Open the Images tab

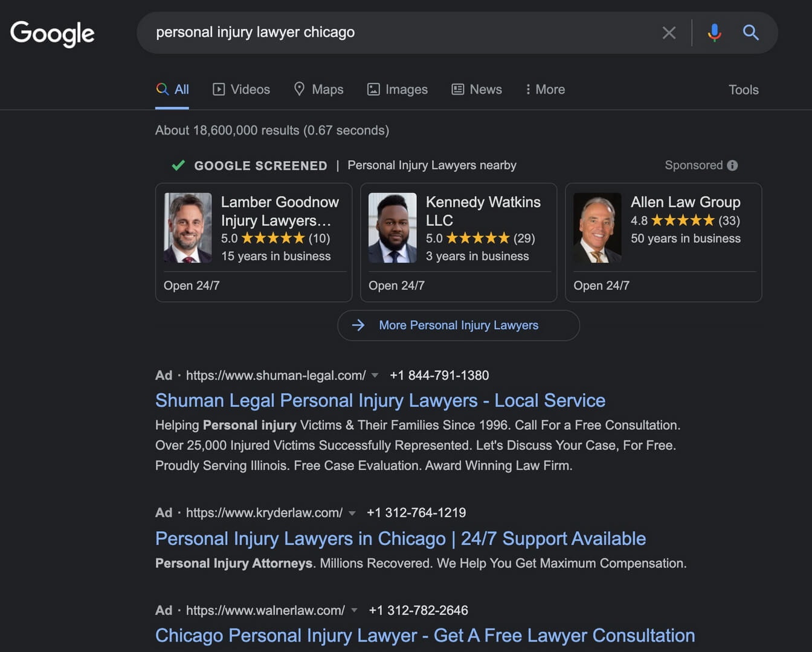coord(398,89)
